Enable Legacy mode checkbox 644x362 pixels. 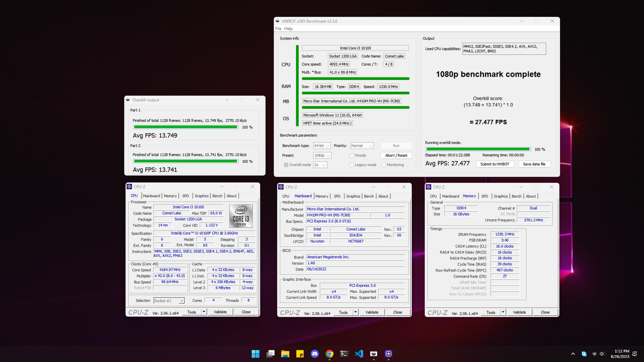[352, 165]
